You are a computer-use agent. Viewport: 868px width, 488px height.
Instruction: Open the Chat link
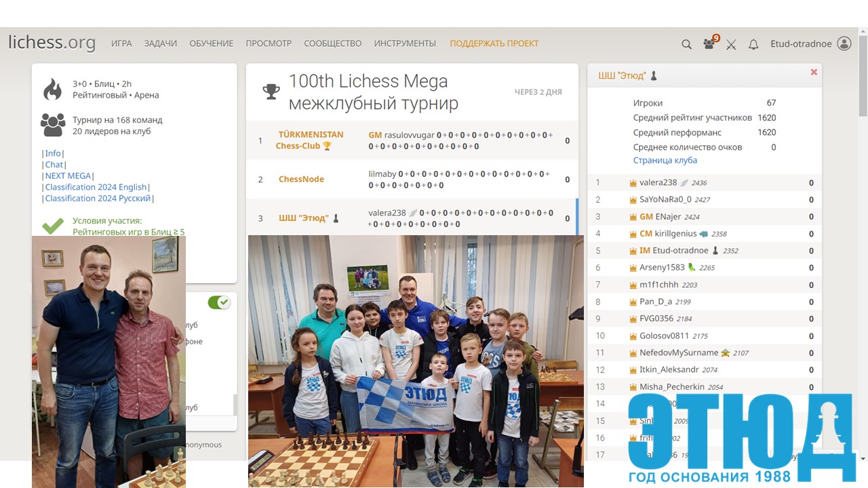[x=54, y=165]
